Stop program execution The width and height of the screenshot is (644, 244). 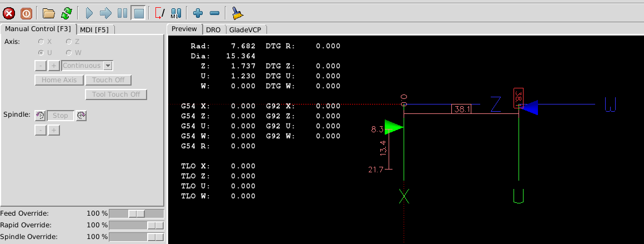click(139, 12)
